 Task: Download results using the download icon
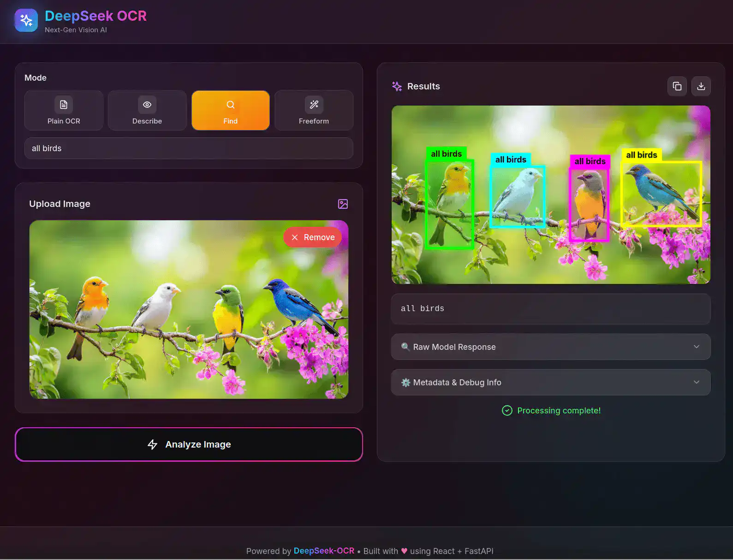701,86
